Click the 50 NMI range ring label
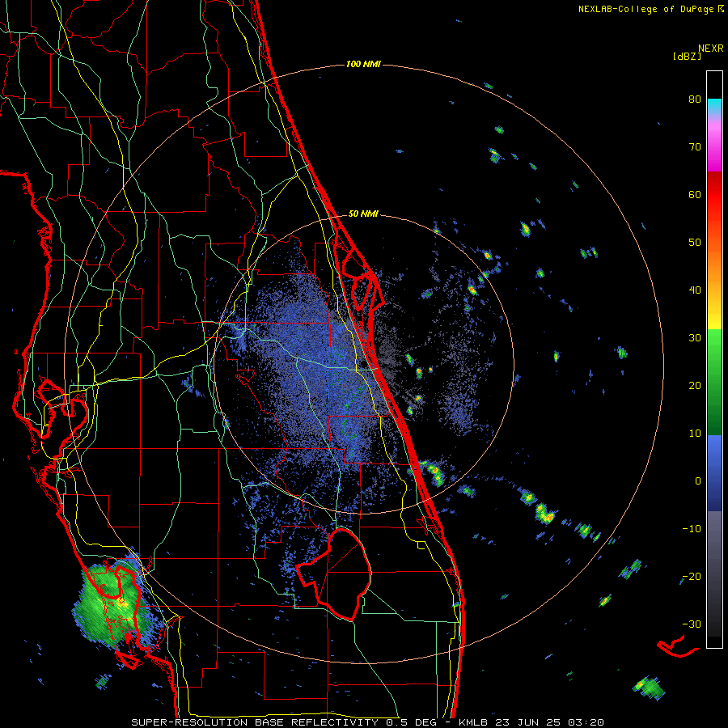Screen dimensions: 728x728 point(363,214)
